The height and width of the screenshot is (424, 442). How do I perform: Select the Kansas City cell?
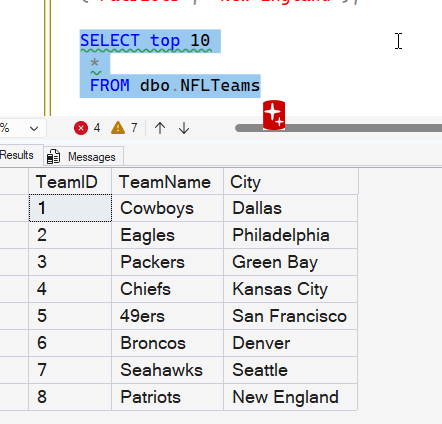(x=290, y=289)
